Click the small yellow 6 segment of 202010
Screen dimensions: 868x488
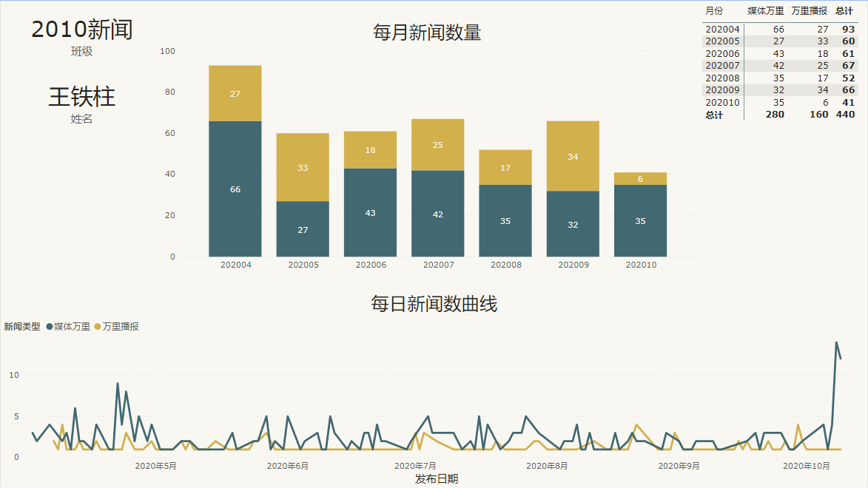pyautogui.click(x=640, y=179)
